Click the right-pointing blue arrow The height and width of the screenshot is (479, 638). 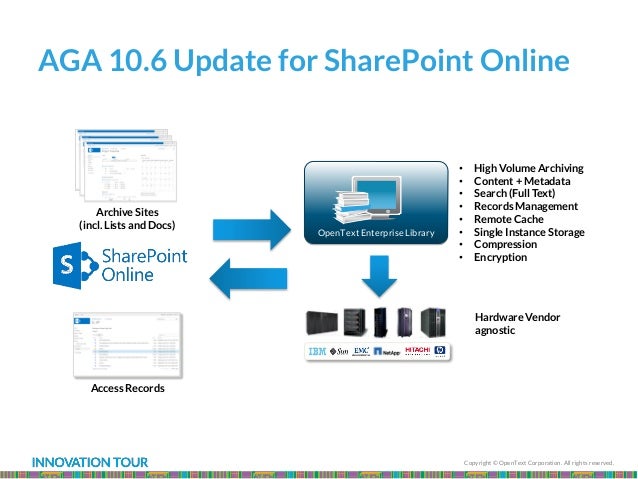(252, 230)
